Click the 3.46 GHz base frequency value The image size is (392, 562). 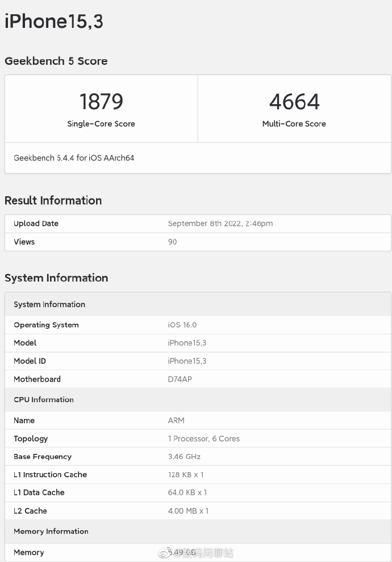click(184, 456)
